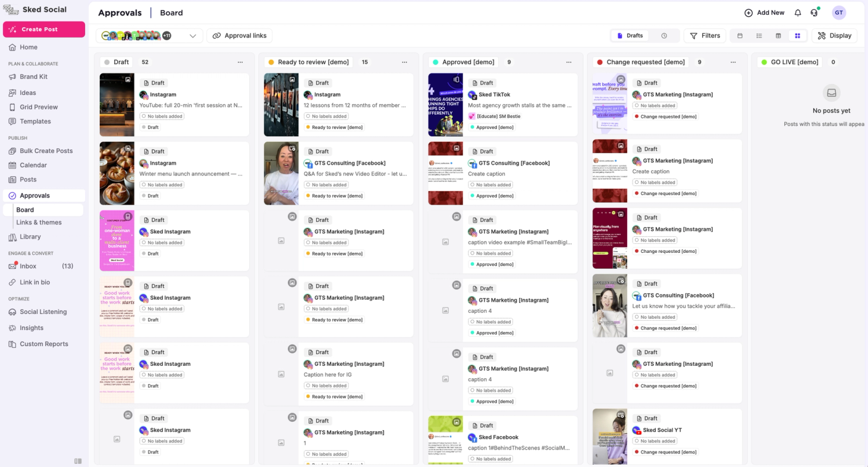Open Approval links
868x467 pixels.
click(x=240, y=36)
